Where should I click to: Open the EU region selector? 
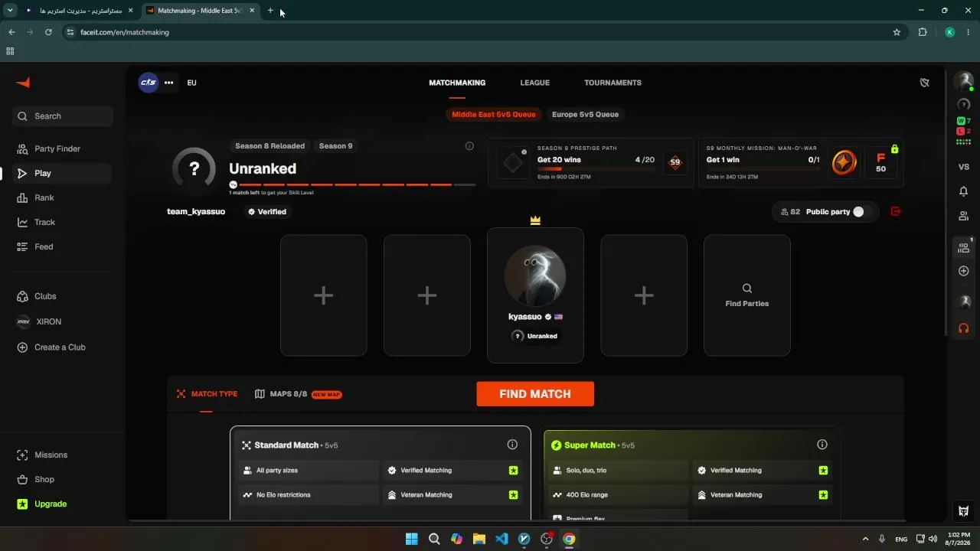click(x=191, y=83)
